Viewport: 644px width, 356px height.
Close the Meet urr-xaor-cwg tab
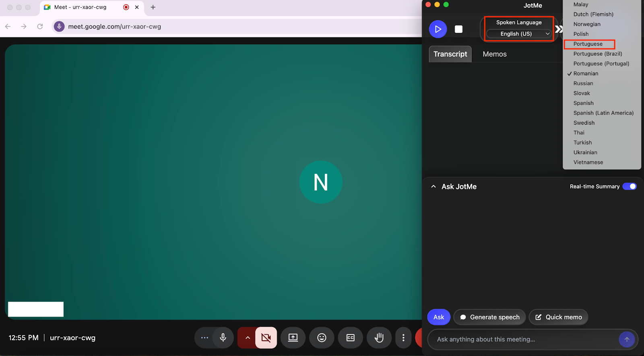coord(137,7)
